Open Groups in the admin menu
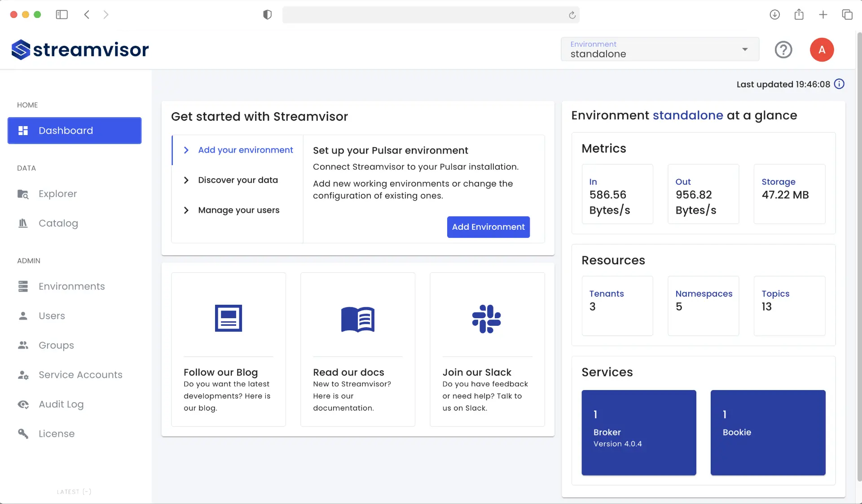The height and width of the screenshot is (504, 862). [x=75, y=345]
